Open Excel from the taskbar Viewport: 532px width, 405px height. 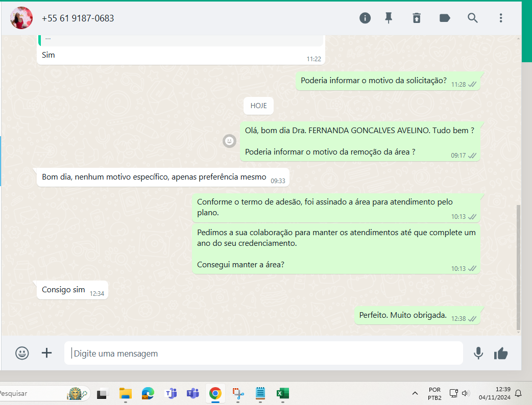tap(282, 393)
